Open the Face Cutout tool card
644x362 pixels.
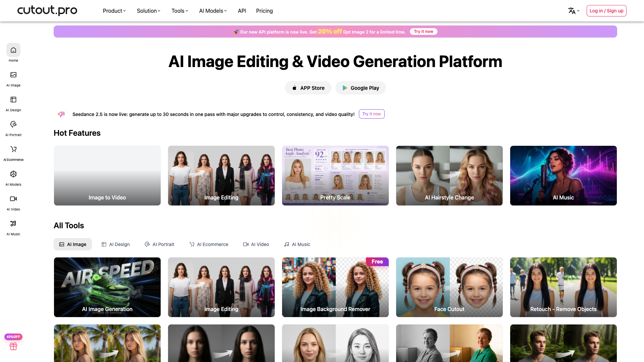point(449,287)
